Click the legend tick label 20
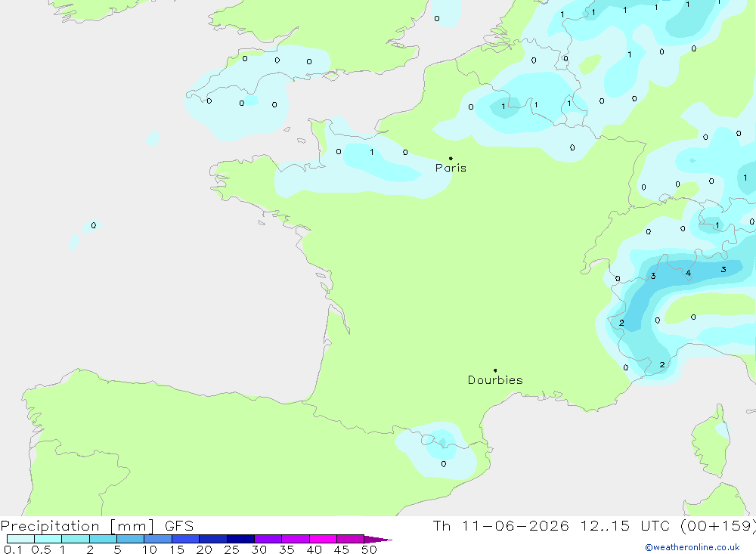The height and width of the screenshot is (554, 756). pos(204,549)
